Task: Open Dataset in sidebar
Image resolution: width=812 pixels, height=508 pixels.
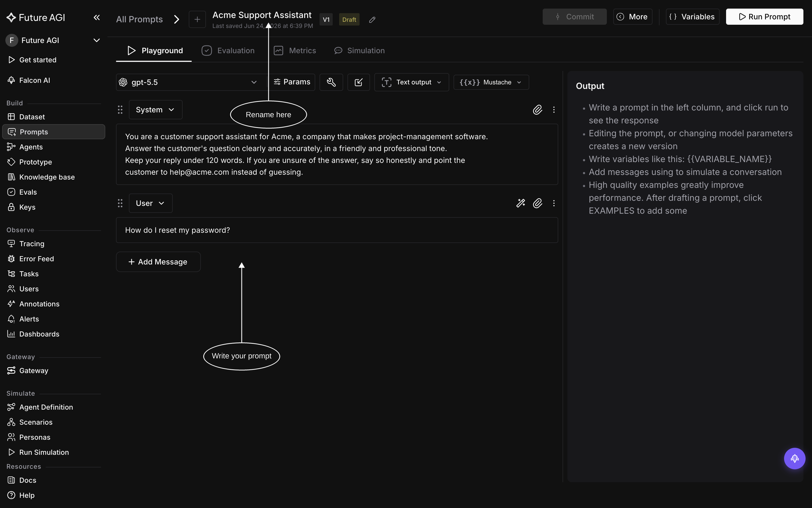Action: [54, 117]
